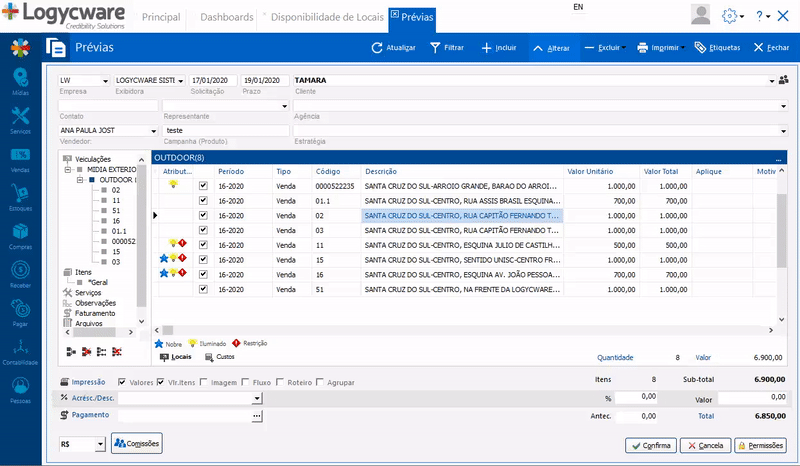Expand the Acrésc./Desc. dropdown
This screenshot has height=466, width=800.
[257, 398]
